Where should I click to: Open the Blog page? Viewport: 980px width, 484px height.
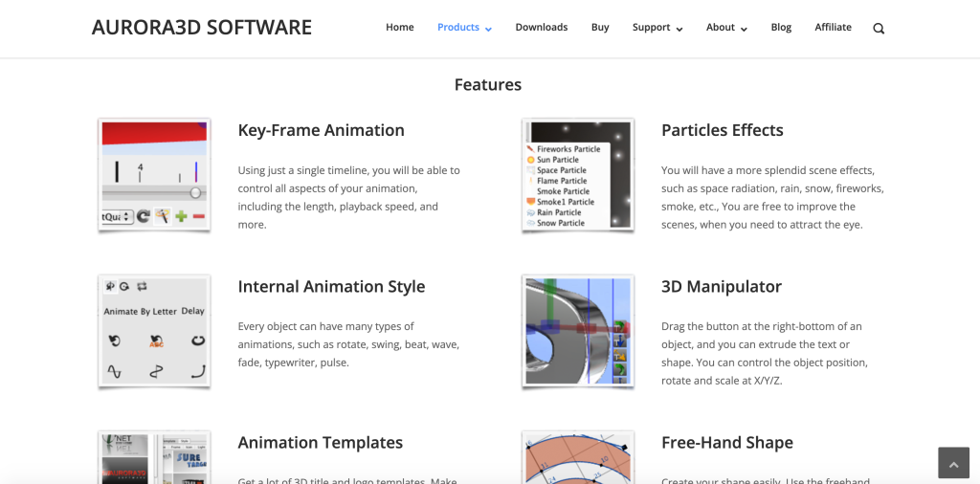(x=781, y=28)
